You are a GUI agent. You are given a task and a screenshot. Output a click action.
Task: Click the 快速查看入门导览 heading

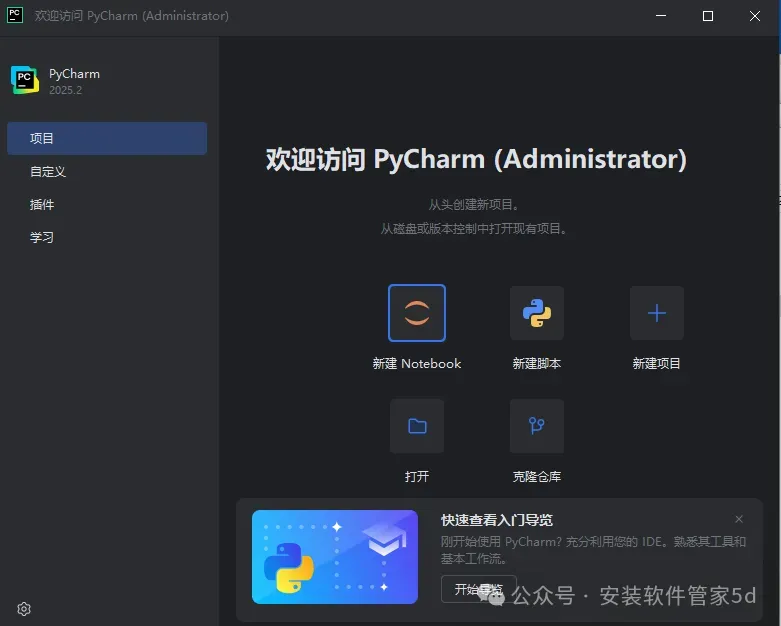click(x=497, y=520)
